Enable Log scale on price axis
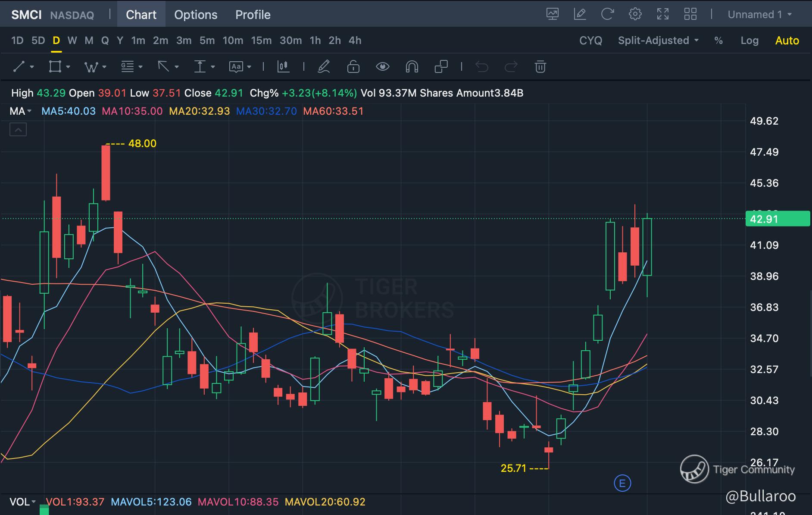 749,41
